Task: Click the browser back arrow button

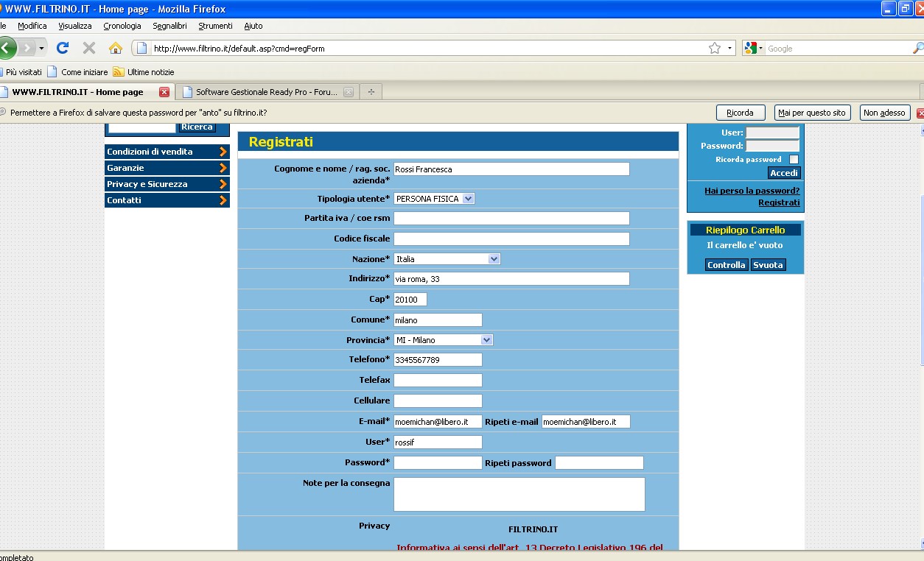Action: pos(6,48)
